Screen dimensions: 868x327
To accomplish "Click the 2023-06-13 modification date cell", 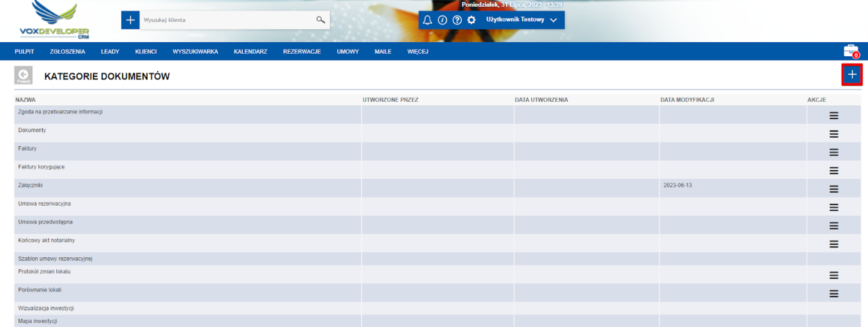I will point(678,185).
